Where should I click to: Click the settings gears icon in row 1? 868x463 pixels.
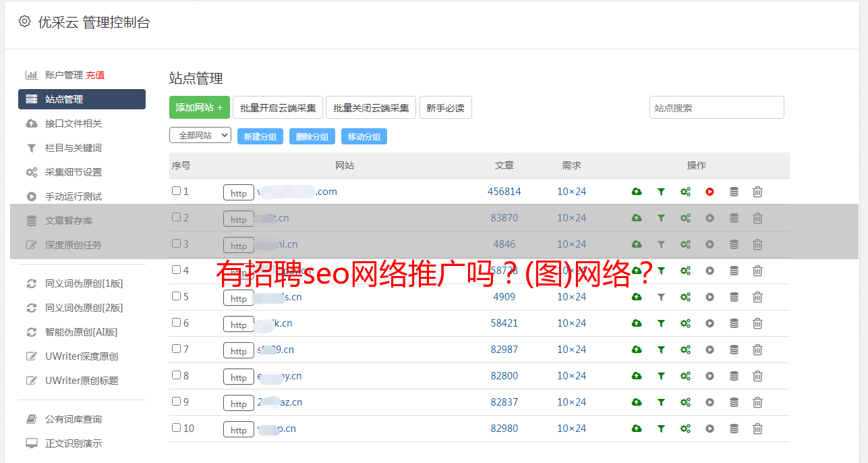(685, 192)
